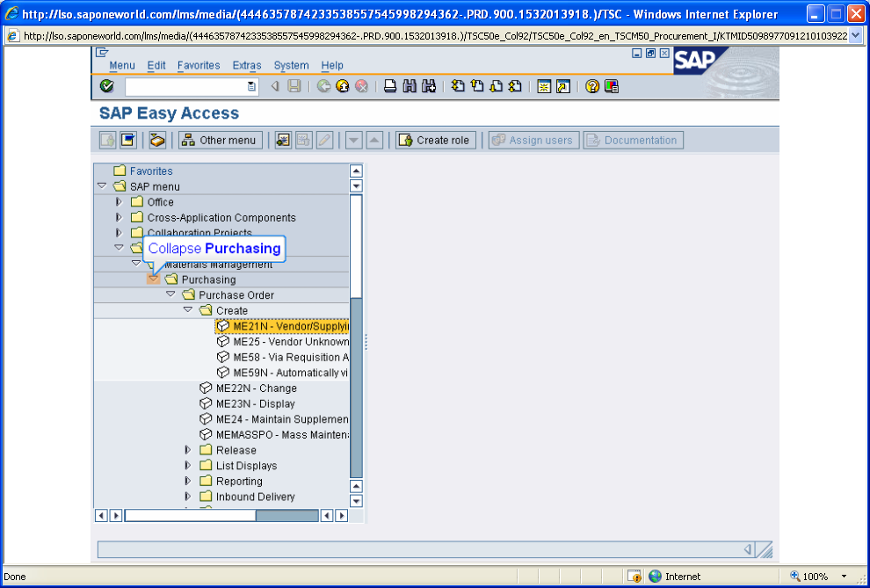Click the Find binoculars icon
This screenshot has height=588, width=870.
click(x=410, y=86)
